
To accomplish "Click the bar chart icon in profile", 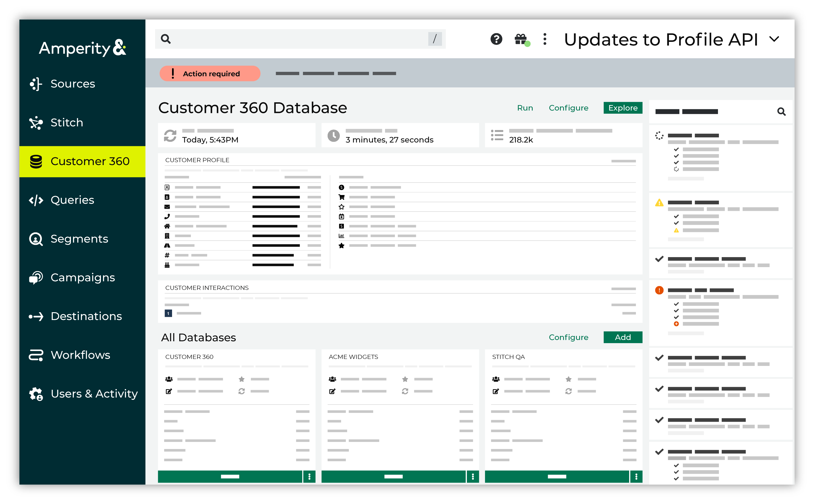I will pos(341,236).
